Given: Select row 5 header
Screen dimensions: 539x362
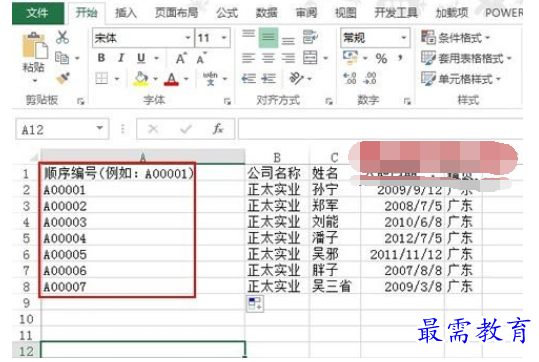Looking at the screenshot, I should [26, 238].
